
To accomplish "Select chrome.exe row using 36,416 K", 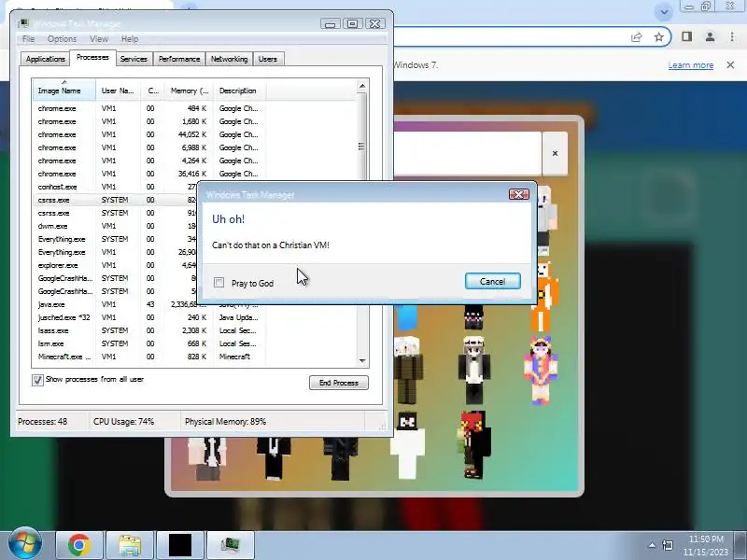I will [194, 174].
